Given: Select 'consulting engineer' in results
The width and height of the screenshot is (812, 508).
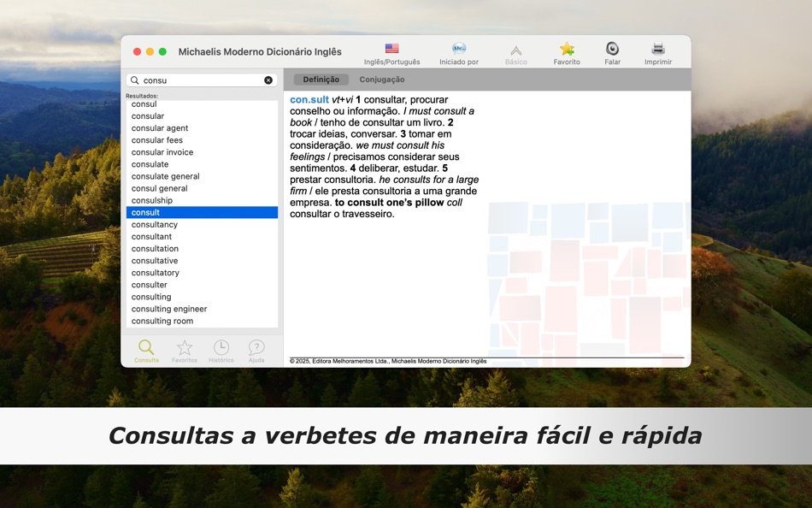Looking at the screenshot, I should [202, 309].
